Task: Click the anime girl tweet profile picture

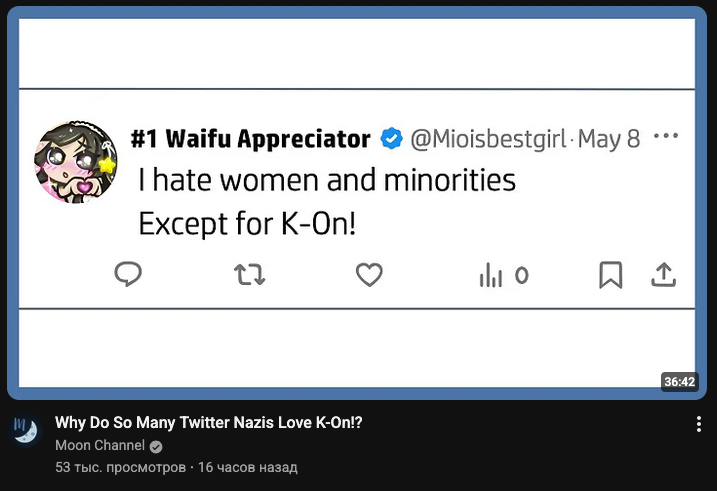Action: coord(75,162)
